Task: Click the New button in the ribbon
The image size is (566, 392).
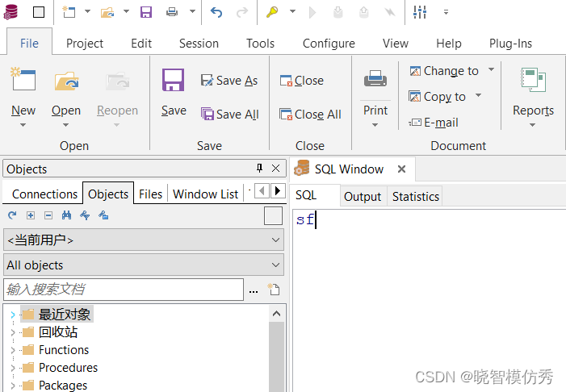Action: (23, 97)
